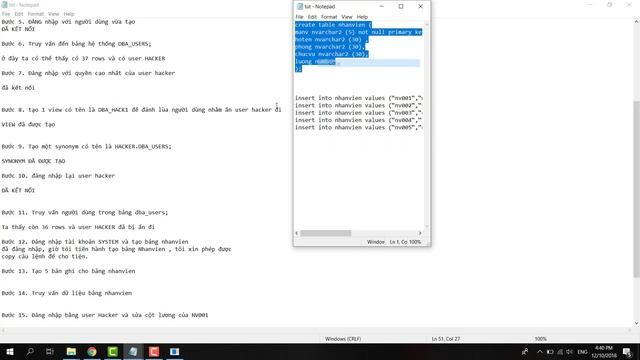Open Format menu in background Notepad window
The width and height of the screenshot is (640, 360).
tap(36, 14)
